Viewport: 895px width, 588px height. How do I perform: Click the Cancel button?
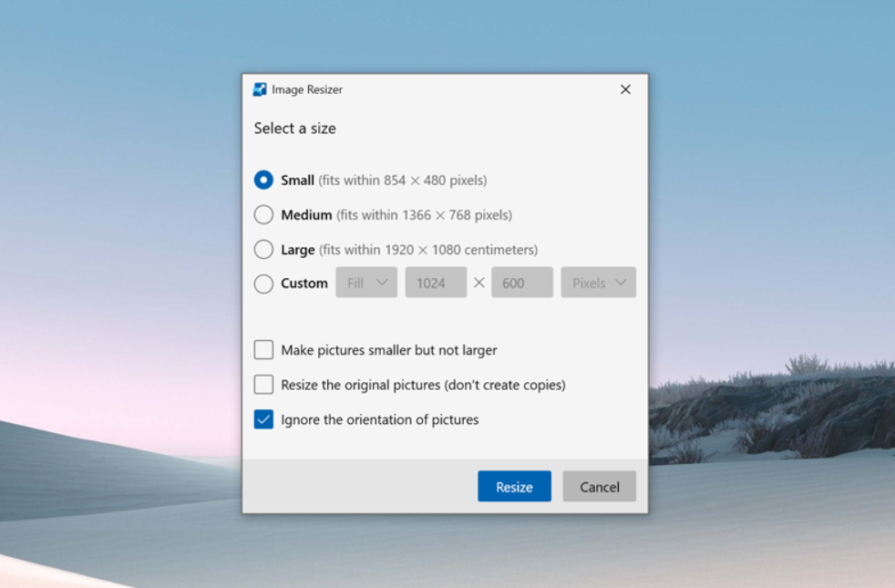599,487
